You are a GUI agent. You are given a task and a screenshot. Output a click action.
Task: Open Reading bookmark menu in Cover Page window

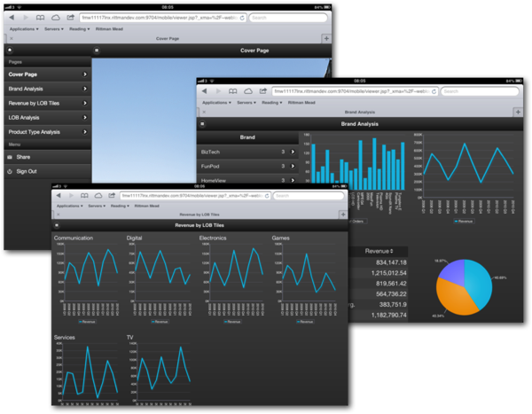coord(80,29)
